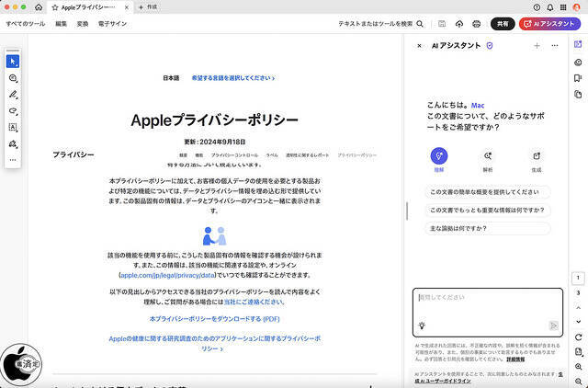Click the lightbulb icon in question box
The width and height of the screenshot is (588, 388).
point(422,325)
